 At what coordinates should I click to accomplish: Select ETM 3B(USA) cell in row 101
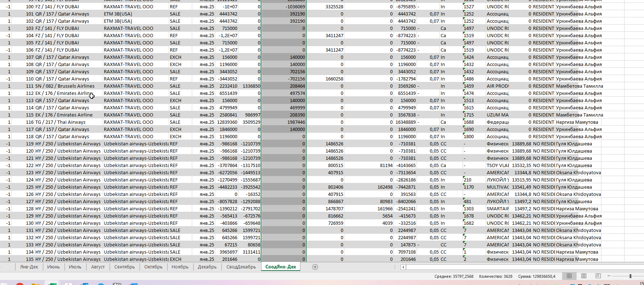point(136,14)
